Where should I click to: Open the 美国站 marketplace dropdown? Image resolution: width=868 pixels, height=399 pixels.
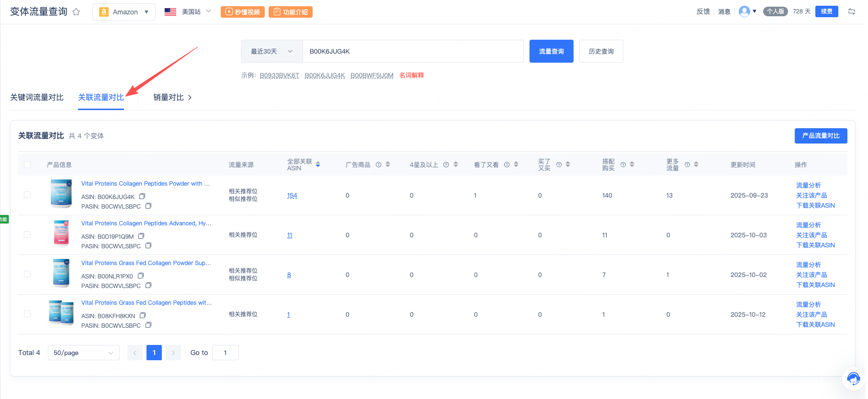[188, 12]
